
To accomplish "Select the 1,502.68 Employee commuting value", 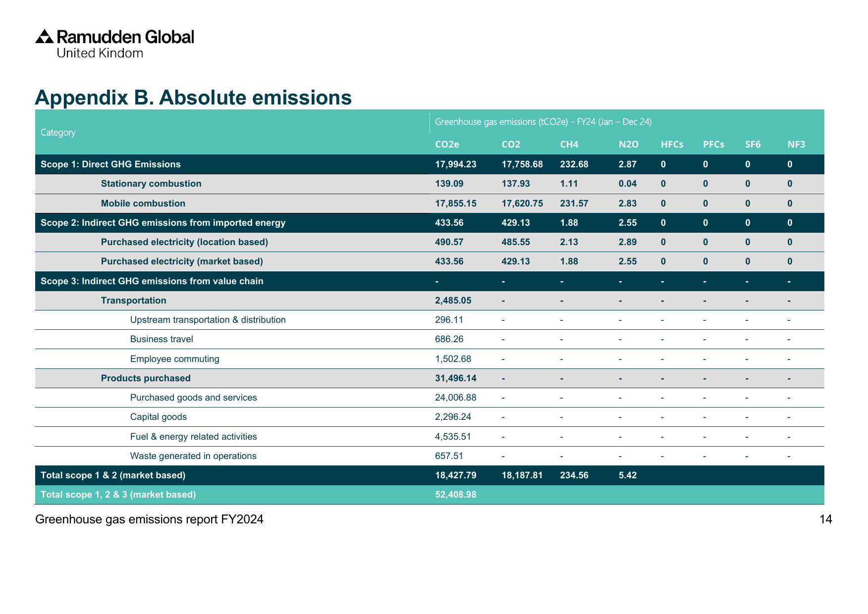I will pyautogui.click(x=453, y=359).
